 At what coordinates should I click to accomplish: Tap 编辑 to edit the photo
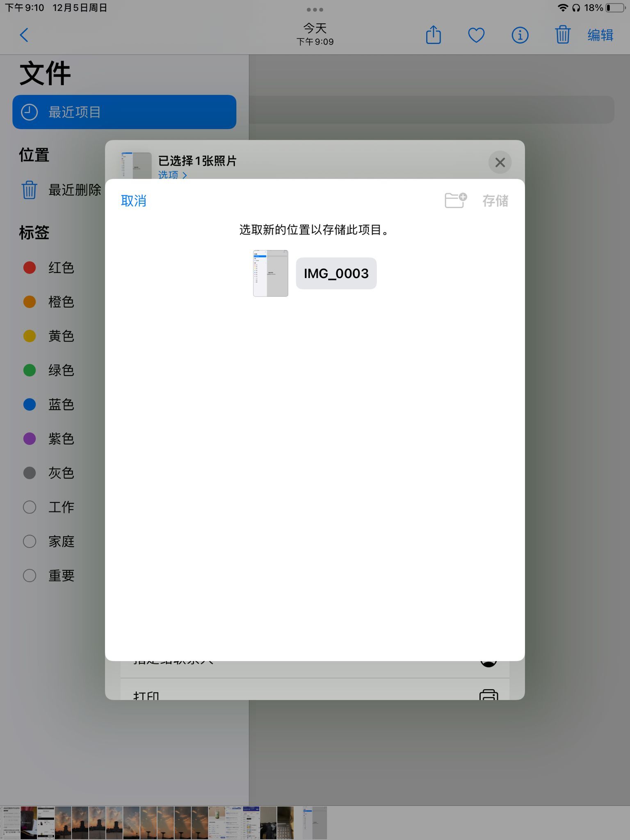600,35
